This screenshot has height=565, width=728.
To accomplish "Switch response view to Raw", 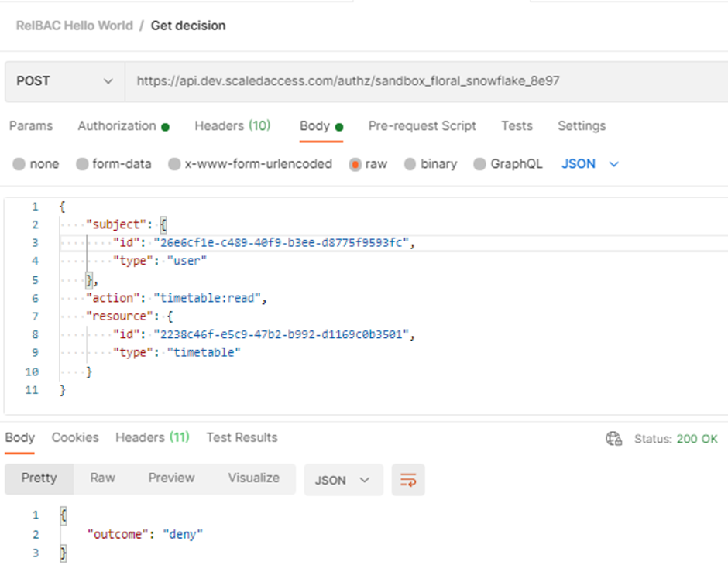I will 102,478.
